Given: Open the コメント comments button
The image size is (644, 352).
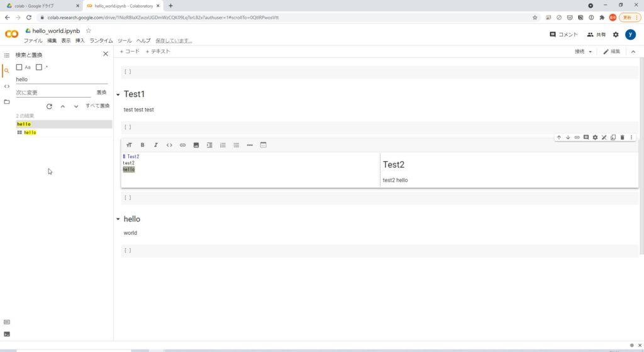Looking at the screenshot, I should pyautogui.click(x=563, y=35).
